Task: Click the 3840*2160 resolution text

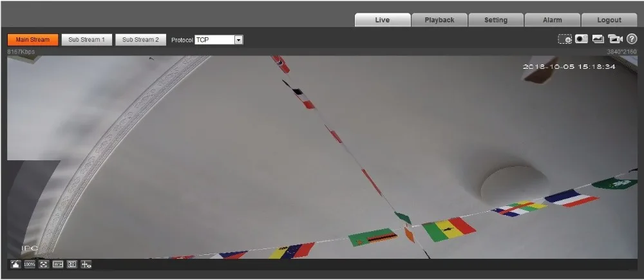Action: [x=622, y=51]
